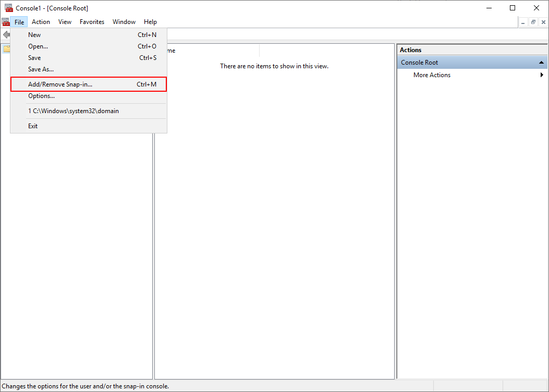Select the Console Root folder icon in tree
Screen dimensions: 549x392
point(6,50)
